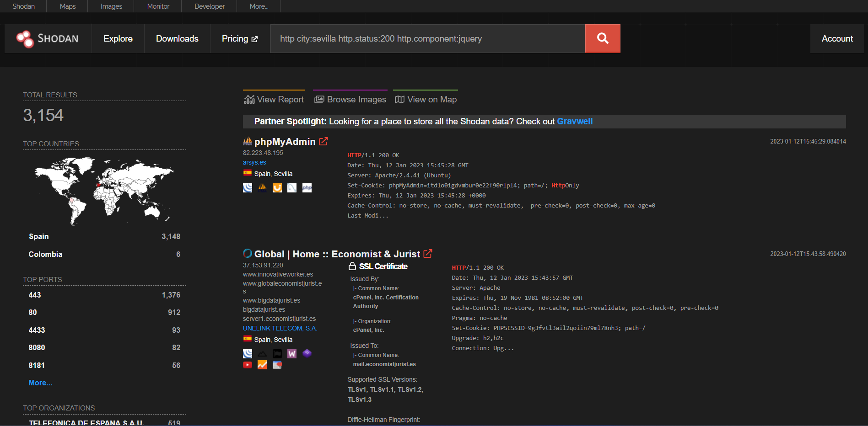Click hostname server1.economistjurist.es
The image size is (868, 426).
[280, 319]
